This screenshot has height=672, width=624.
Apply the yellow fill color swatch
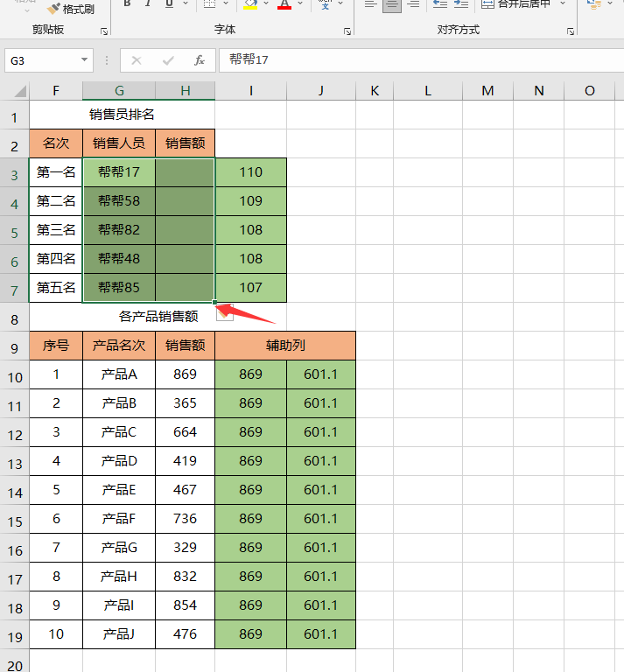click(250, 4)
